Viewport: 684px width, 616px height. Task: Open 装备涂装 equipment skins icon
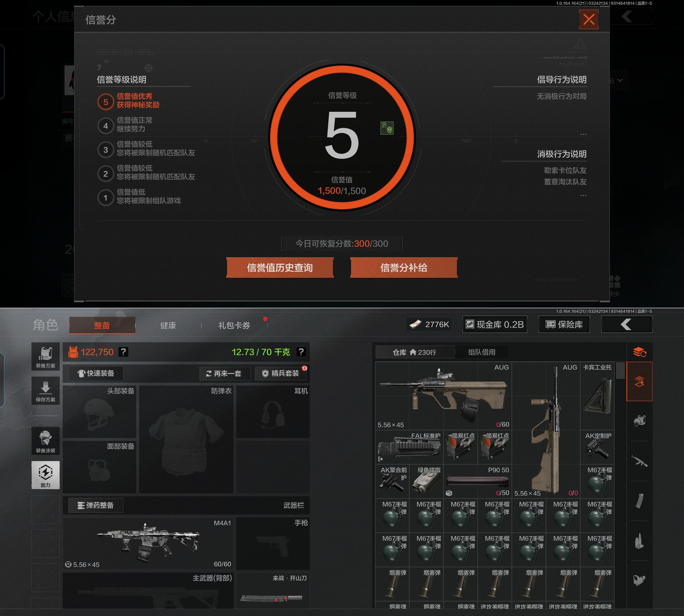click(x=45, y=441)
